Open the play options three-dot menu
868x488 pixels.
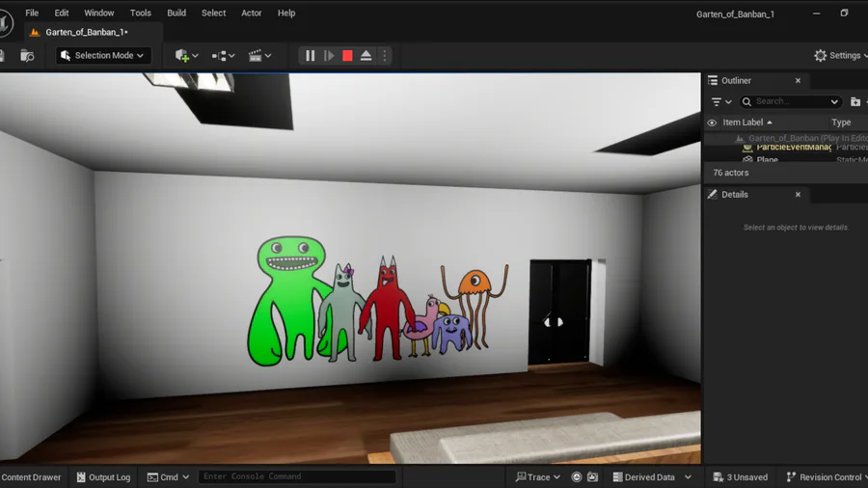point(384,55)
